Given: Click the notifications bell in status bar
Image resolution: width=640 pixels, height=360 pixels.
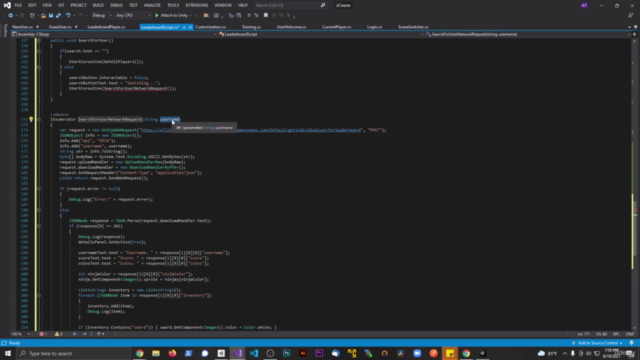Looking at the screenshot, I should 631,343.
